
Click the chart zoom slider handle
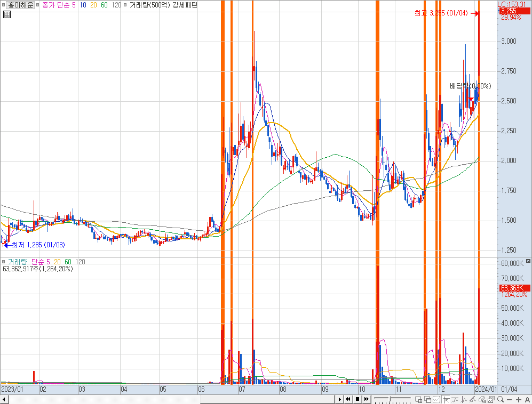390,399
